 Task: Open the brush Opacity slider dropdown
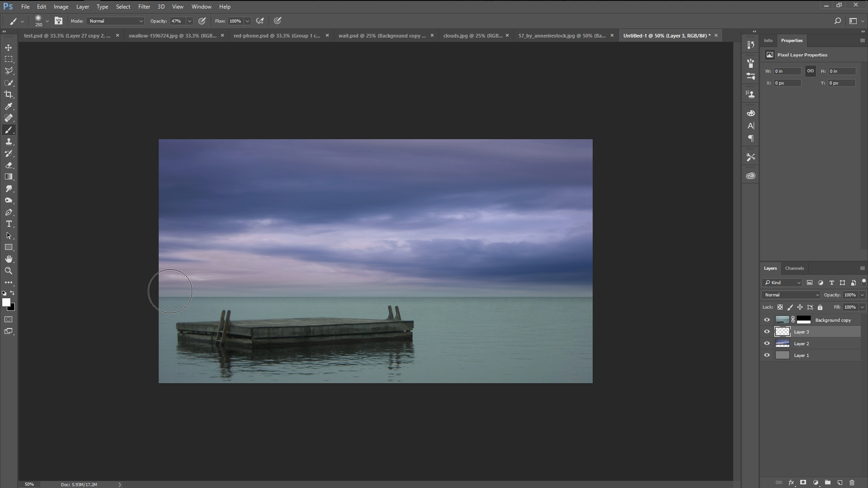coord(189,21)
